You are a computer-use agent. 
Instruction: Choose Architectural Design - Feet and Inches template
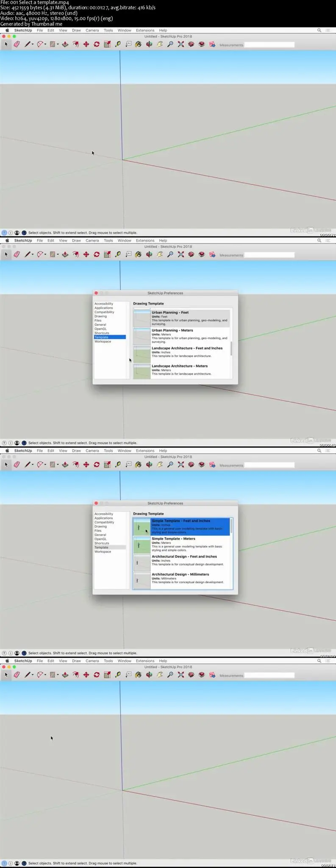182,562
